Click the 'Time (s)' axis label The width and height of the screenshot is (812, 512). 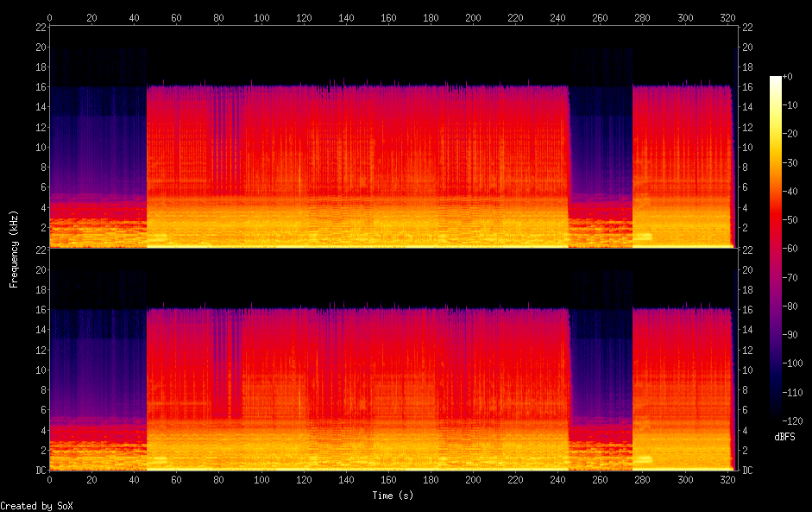(x=393, y=496)
